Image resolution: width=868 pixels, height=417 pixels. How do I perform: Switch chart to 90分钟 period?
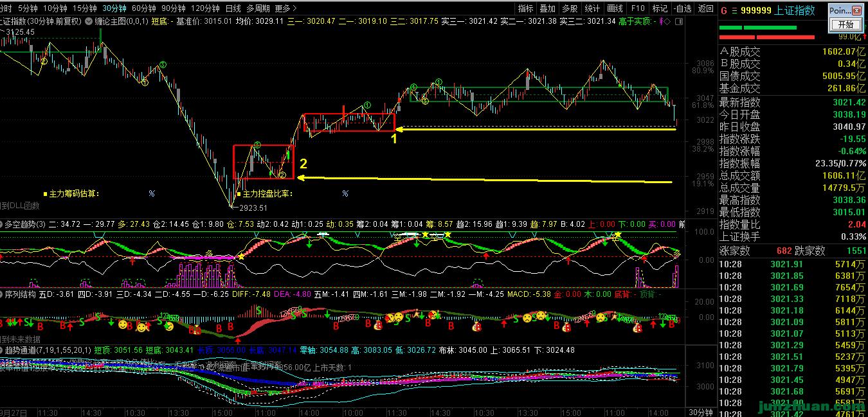[x=173, y=8]
